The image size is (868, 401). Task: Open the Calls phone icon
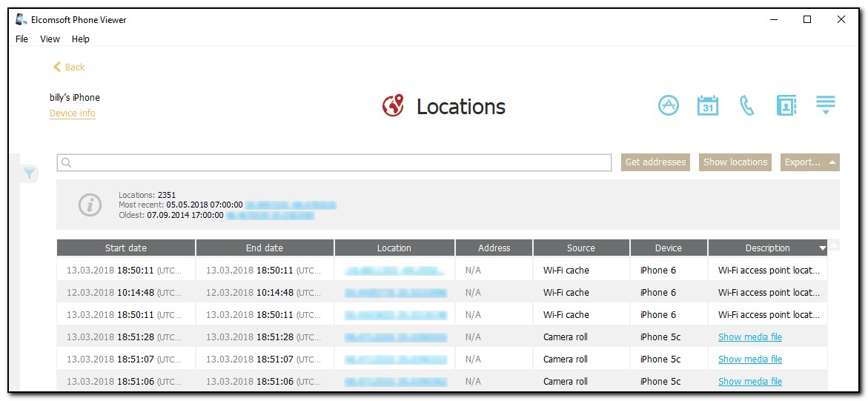pyautogui.click(x=746, y=105)
